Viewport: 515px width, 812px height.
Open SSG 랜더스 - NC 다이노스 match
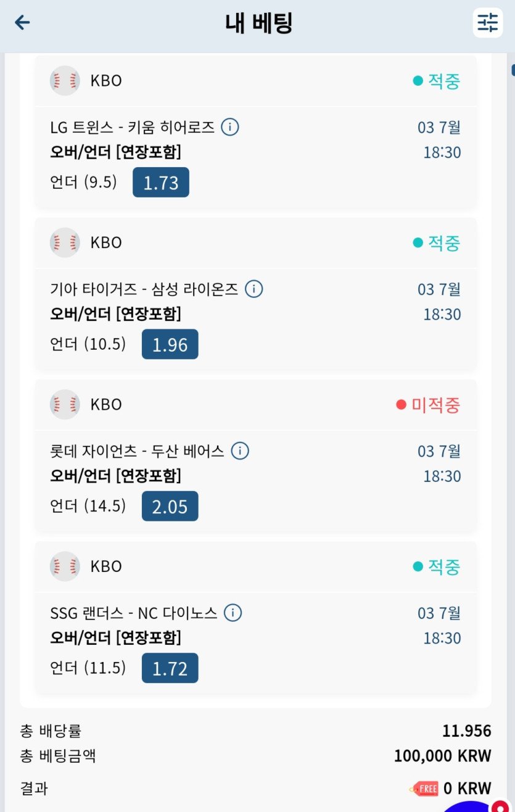coord(133,613)
